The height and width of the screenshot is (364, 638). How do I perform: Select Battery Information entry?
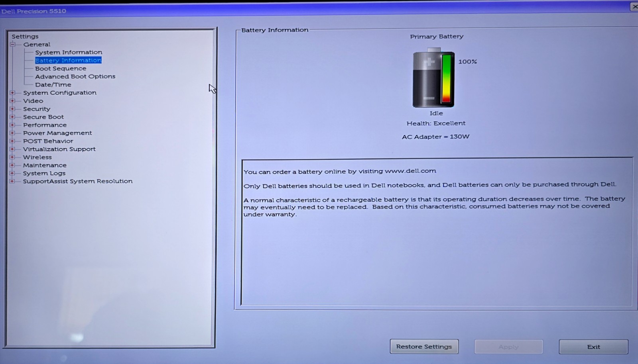tap(68, 60)
